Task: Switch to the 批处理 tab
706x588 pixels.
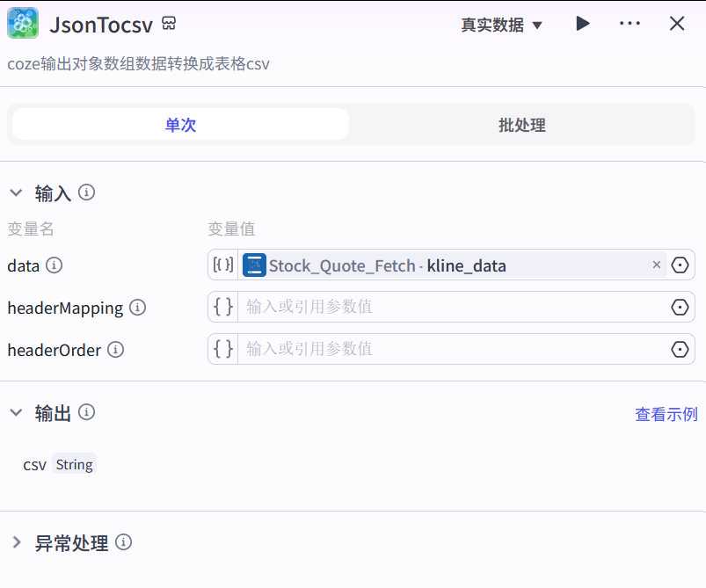Action: click(522, 124)
